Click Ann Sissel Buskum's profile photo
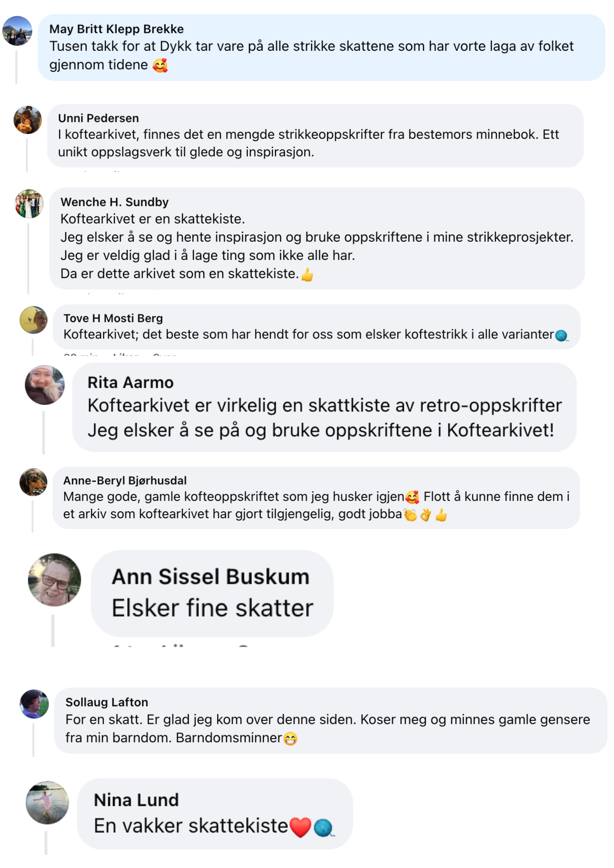 pyautogui.click(x=54, y=580)
